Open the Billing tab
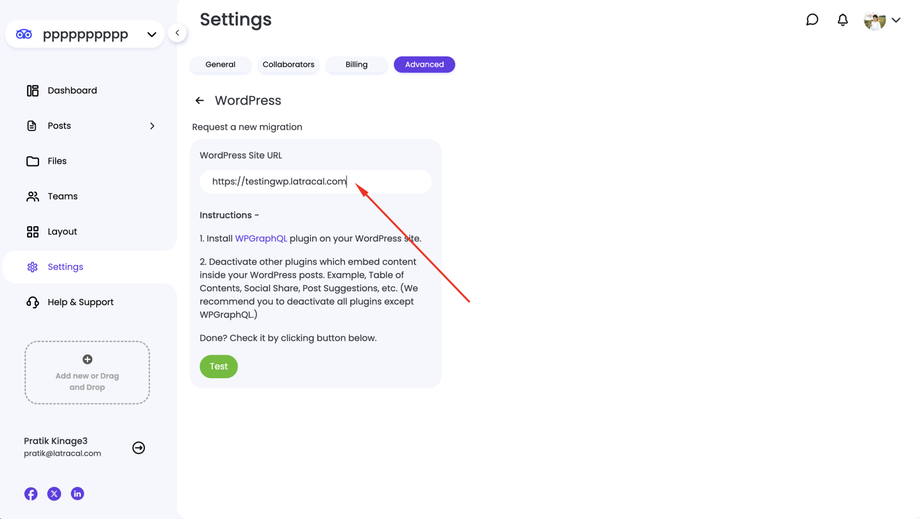 pos(356,65)
